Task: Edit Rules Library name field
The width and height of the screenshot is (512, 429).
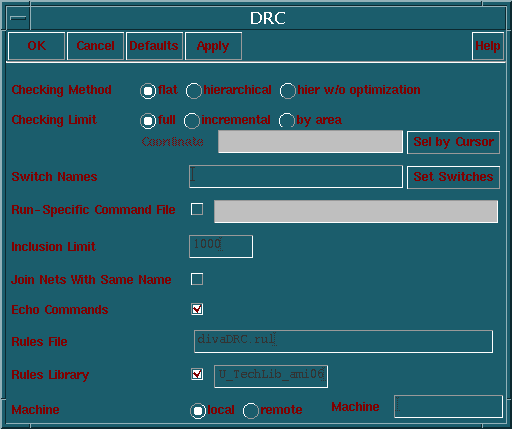Action: pos(271,377)
